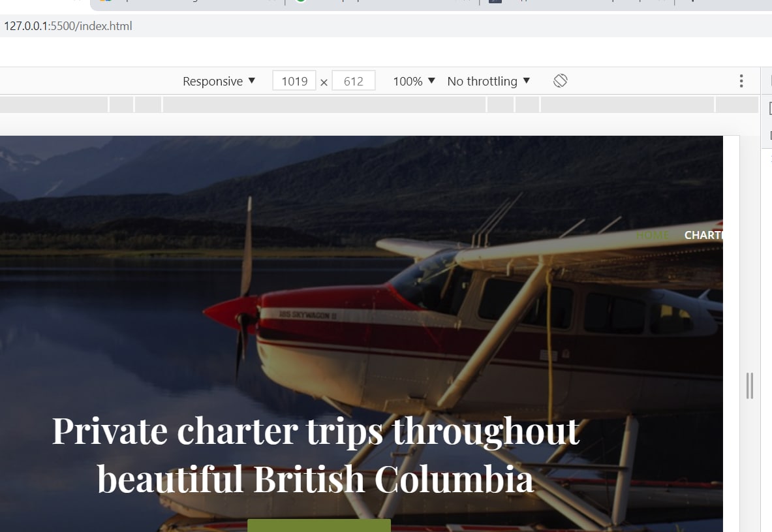Click the red seaplane hero image

[x=362, y=334]
